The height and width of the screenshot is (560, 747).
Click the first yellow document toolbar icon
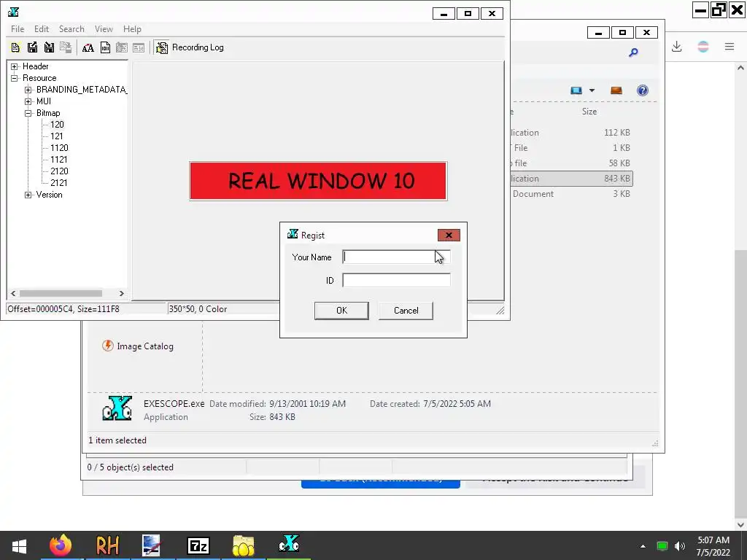click(15, 47)
